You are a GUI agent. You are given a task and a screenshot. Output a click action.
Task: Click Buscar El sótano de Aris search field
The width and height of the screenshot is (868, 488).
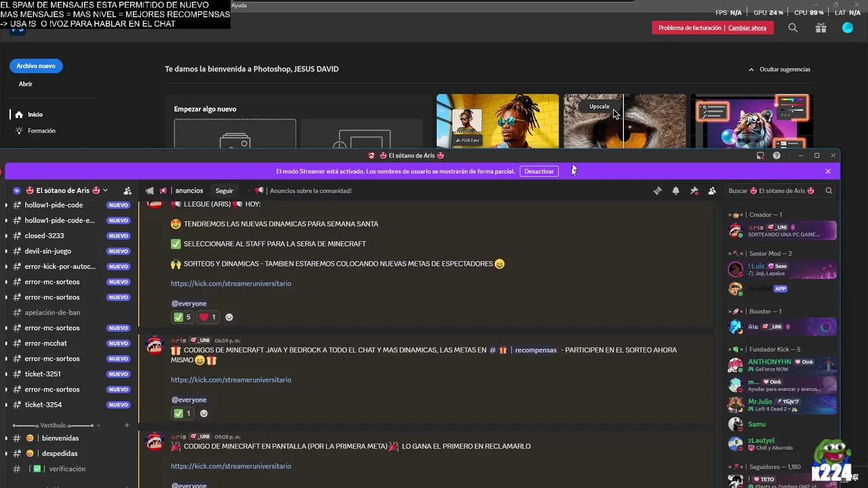(x=780, y=191)
